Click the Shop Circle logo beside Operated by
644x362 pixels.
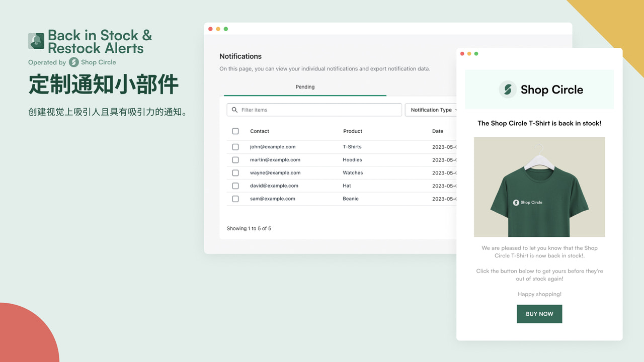click(74, 62)
